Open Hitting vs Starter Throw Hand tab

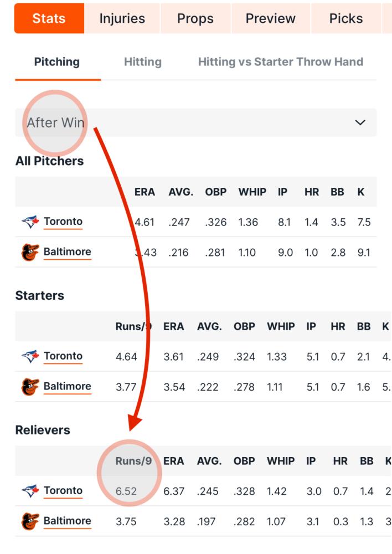coord(280,62)
